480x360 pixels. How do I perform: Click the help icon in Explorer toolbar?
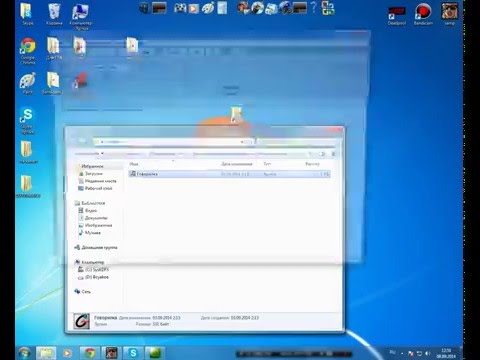[333, 154]
